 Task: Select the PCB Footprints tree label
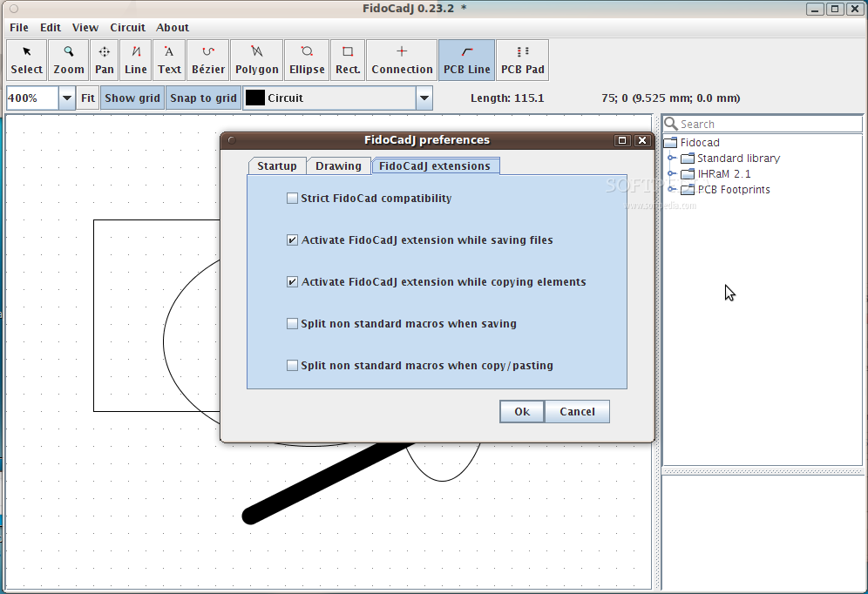click(734, 190)
